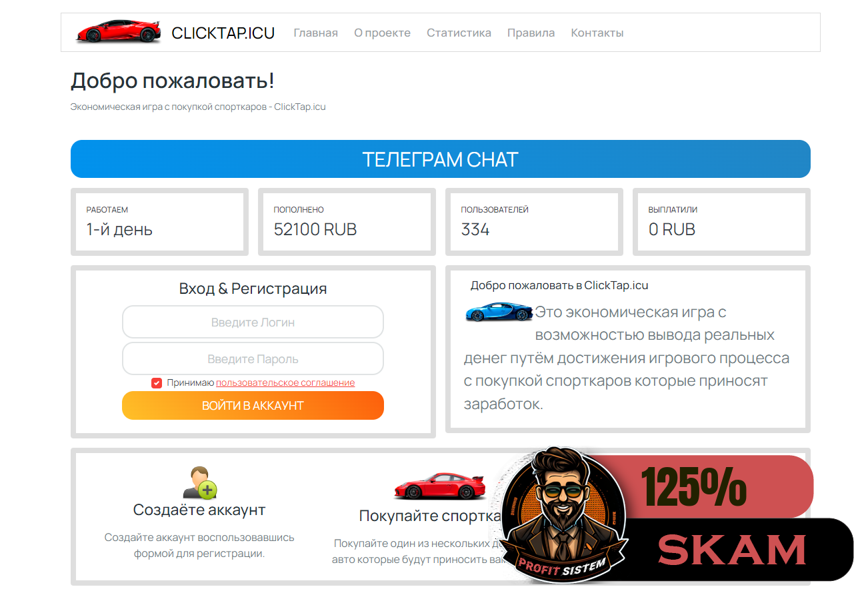Open the пользовательское соглашение link
Screen dimensions: 868x591
pyautogui.click(x=285, y=382)
